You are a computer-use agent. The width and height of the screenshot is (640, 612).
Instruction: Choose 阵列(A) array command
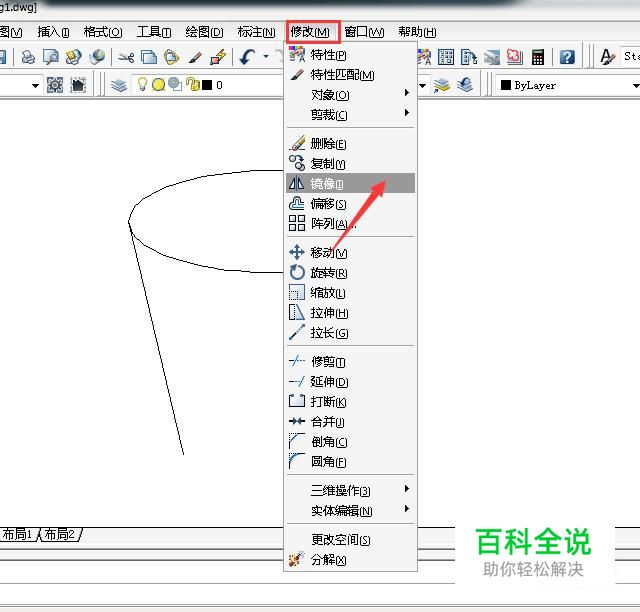351,223
